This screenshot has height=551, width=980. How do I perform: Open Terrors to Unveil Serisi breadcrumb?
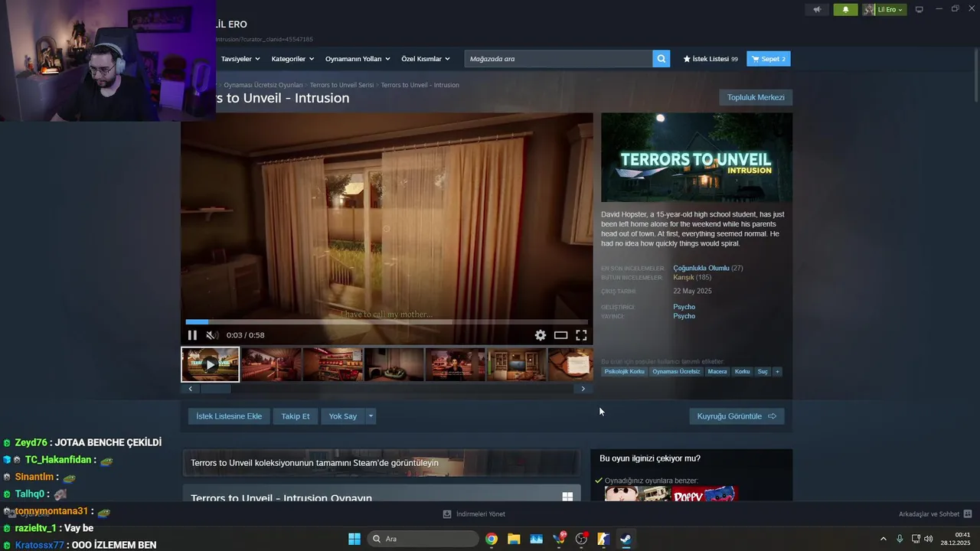(341, 85)
